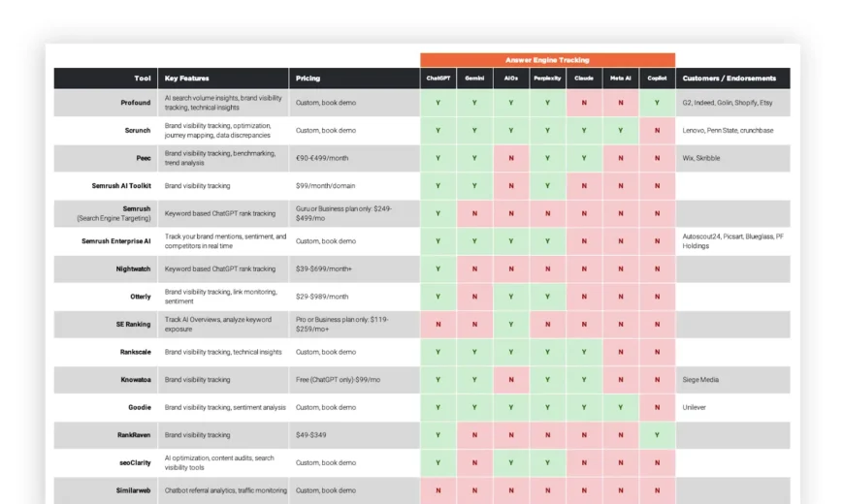
Task: Click the Answer Engine Tracking orange header
Action: click(x=547, y=60)
